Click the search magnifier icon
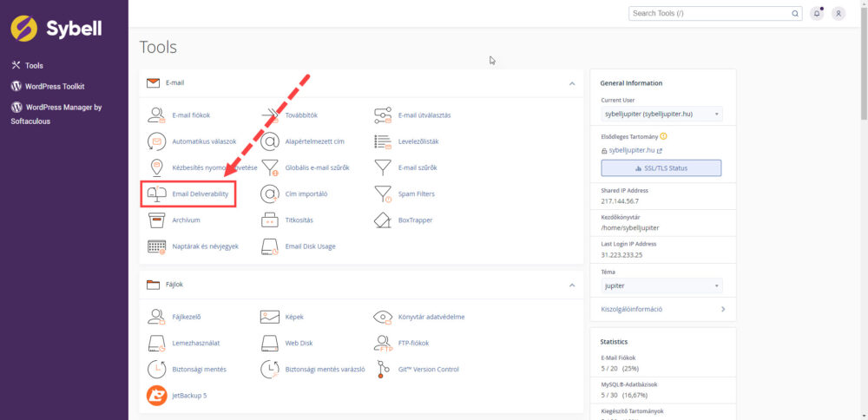The height and width of the screenshot is (420, 868). pyautogui.click(x=795, y=13)
